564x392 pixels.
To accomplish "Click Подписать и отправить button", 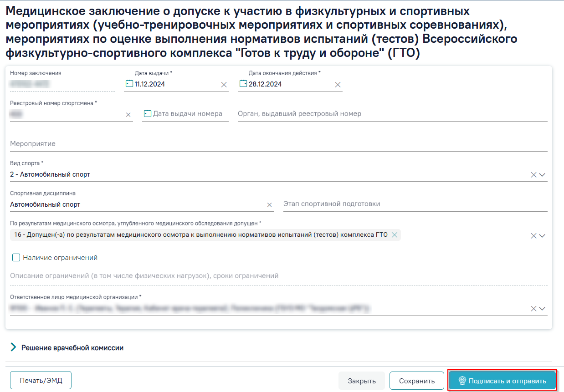I will point(502,381).
